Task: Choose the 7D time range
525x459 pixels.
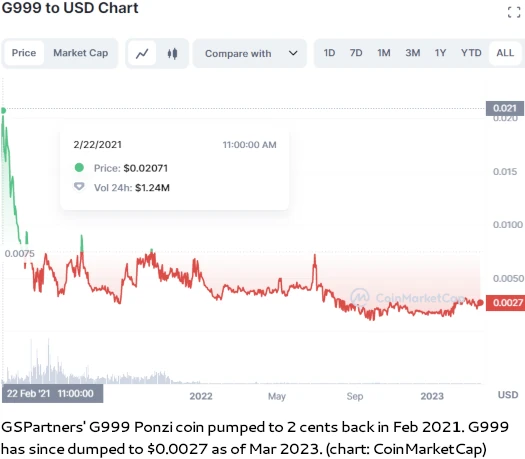Action: (x=356, y=53)
